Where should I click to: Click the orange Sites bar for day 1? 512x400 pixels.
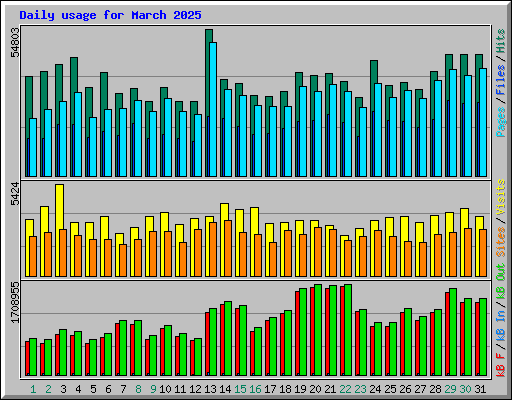[x=33, y=257]
